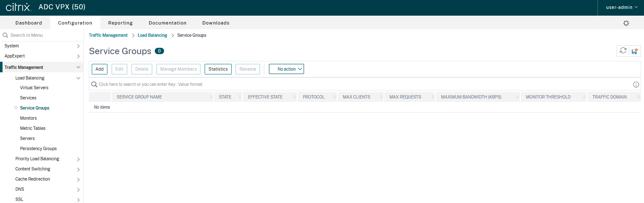Open Persistency Groups in sidebar
644x203 pixels.
click(38, 148)
